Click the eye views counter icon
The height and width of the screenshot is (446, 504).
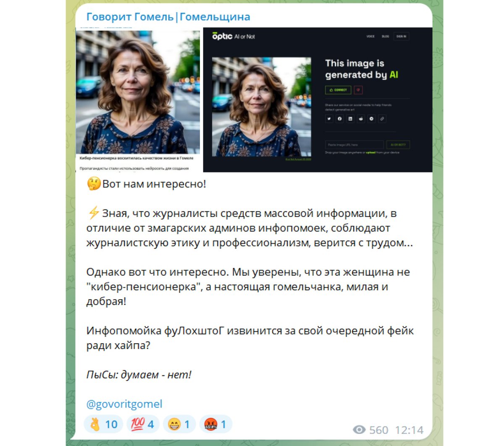359,430
